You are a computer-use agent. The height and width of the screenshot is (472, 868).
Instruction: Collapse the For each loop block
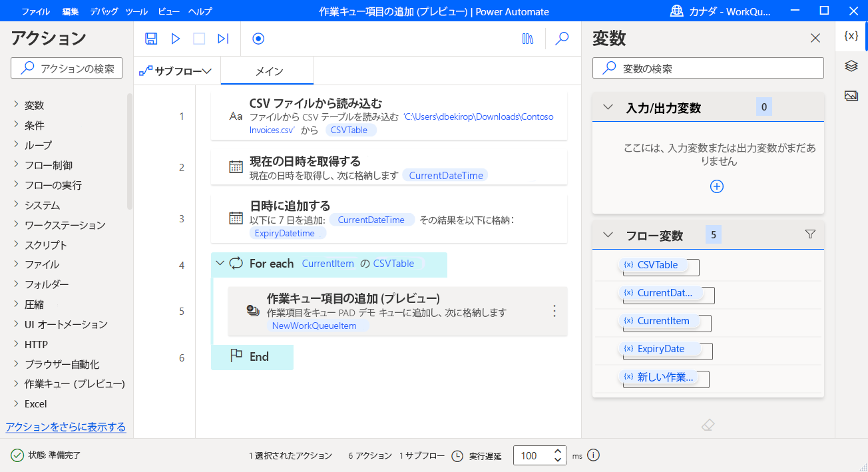tap(220, 264)
